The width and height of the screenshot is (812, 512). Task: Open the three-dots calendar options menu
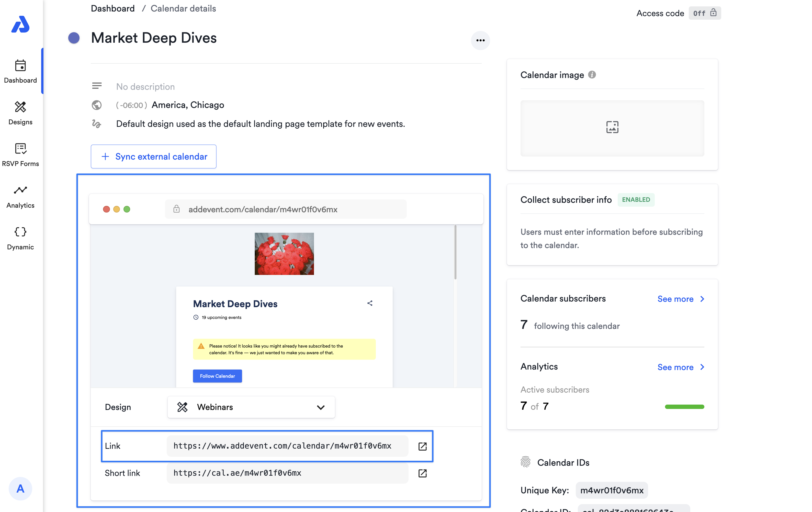click(480, 40)
